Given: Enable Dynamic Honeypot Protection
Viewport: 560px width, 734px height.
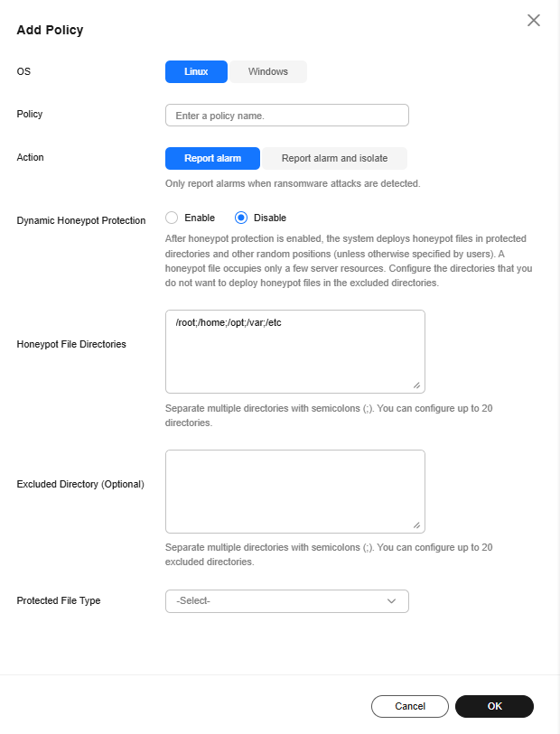Looking at the screenshot, I should 172,218.
